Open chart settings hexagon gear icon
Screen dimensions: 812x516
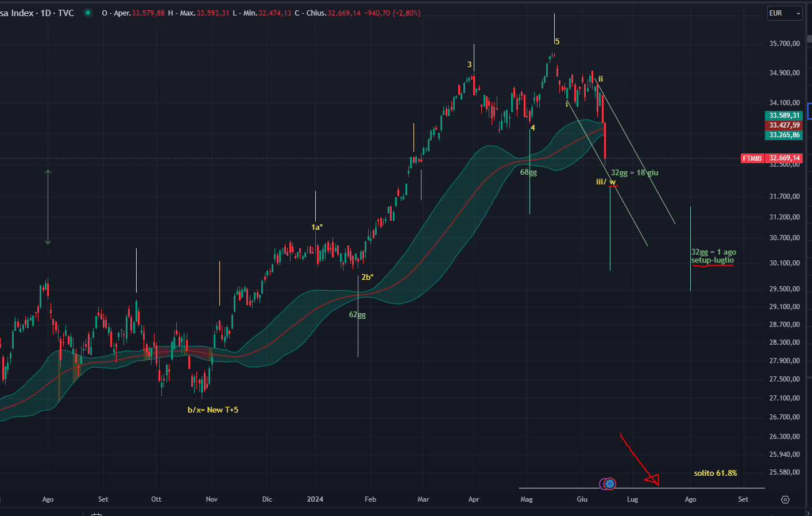785,499
